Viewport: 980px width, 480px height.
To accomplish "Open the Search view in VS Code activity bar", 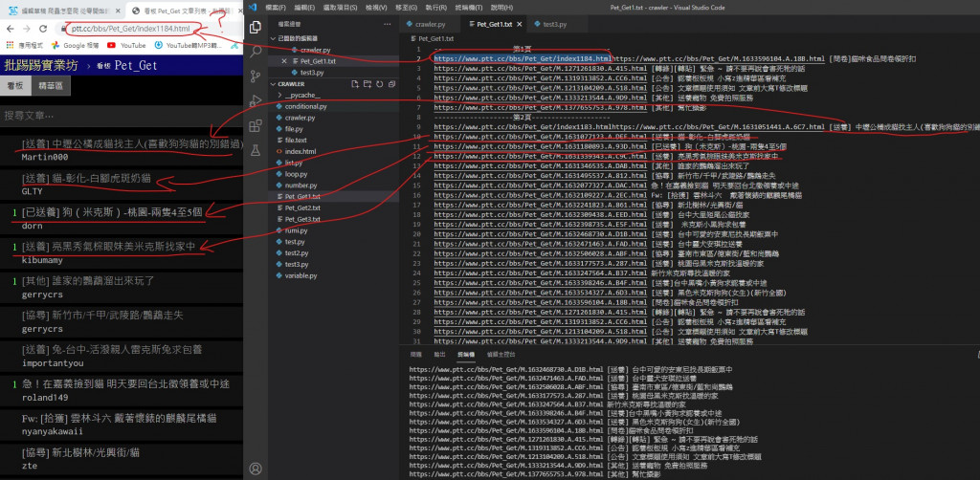I will 255,52.
